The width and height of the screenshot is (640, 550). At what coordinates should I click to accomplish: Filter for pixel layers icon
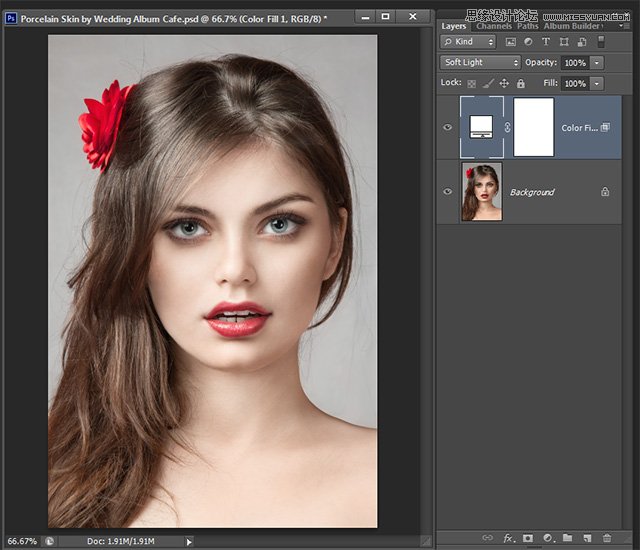click(x=510, y=42)
